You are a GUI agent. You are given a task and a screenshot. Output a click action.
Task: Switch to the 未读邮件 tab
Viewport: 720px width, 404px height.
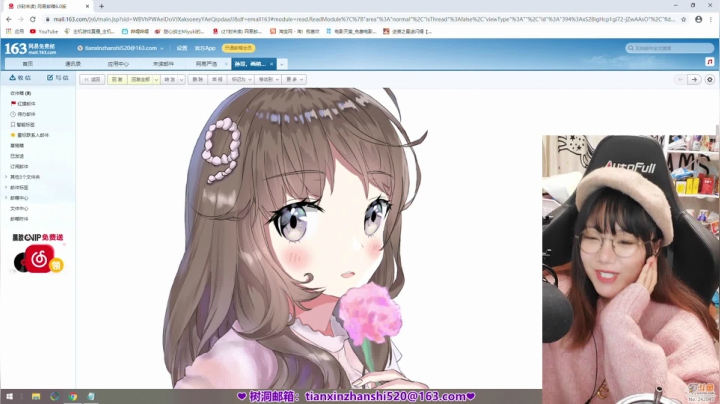[163, 64]
